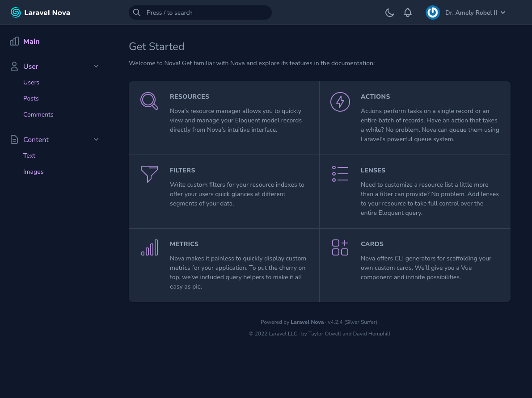Screen dimensions: 532x398
Task: Open the CARDS documentation heading
Action: pos(372,244)
